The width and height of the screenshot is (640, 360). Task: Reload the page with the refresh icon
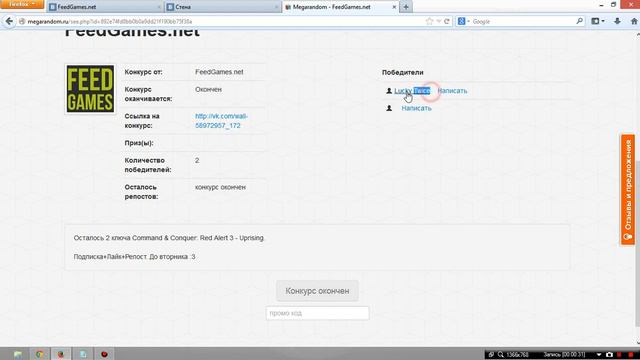tap(447, 21)
